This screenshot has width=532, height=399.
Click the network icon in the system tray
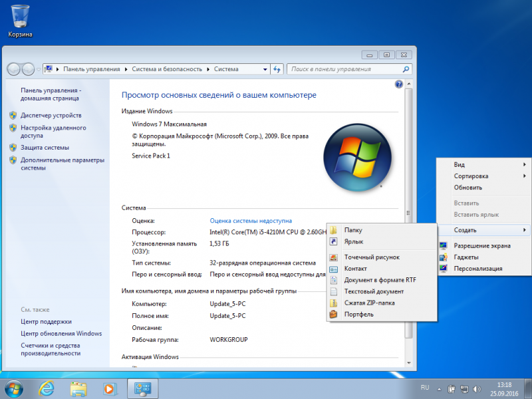tap(464, 389)
